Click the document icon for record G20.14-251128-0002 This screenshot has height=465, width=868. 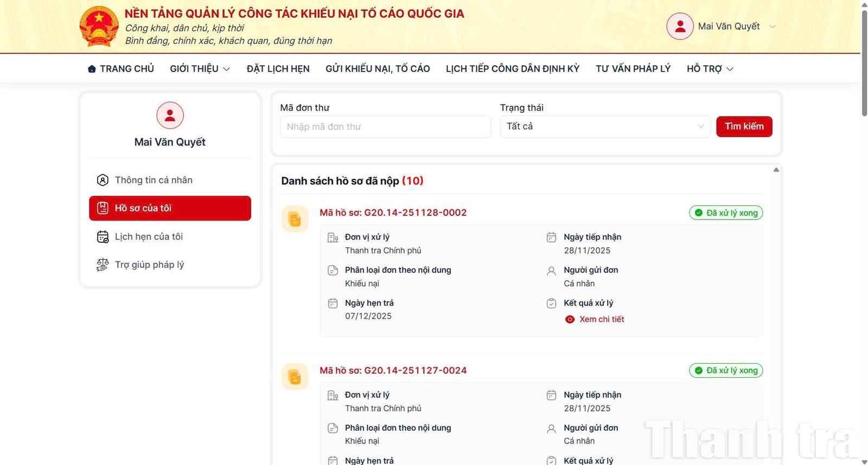(x=295, y=219)
